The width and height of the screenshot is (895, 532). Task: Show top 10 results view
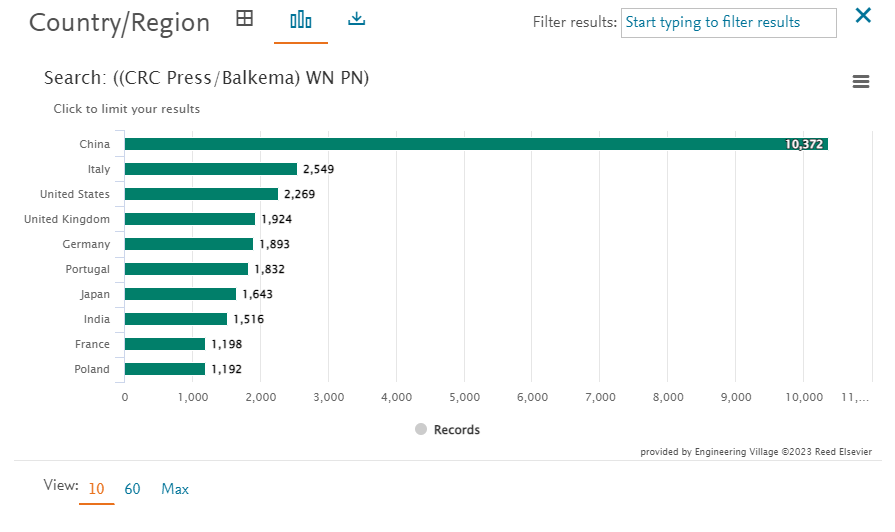96,489
